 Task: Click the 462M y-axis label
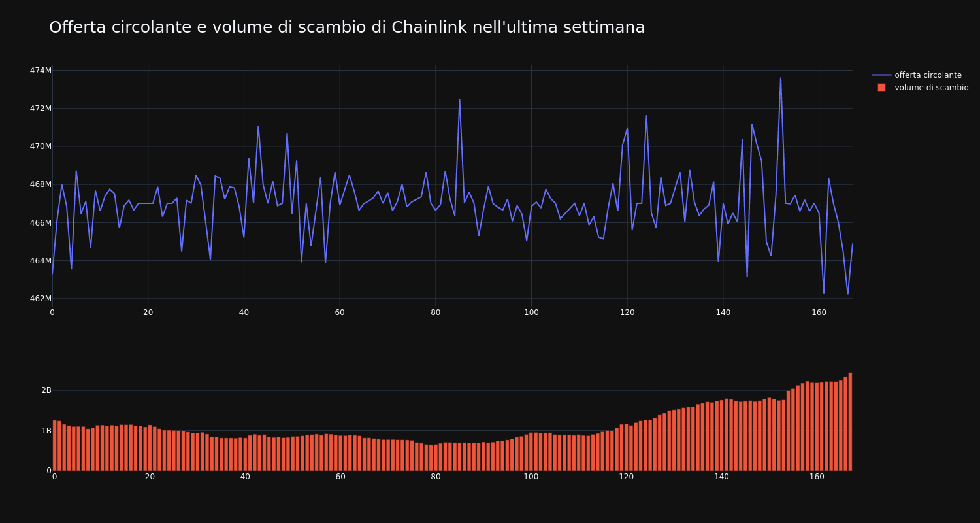[41, 299]
